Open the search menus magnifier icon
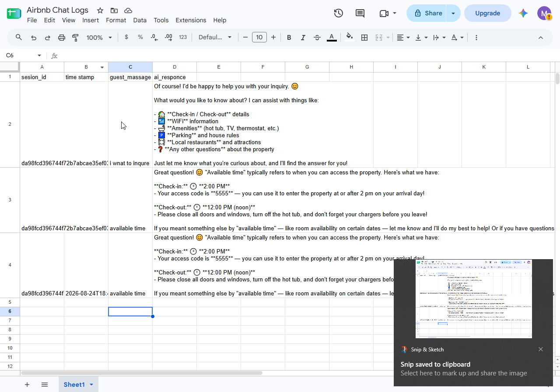This screenshot has height=392, width=560. point(19,38)
